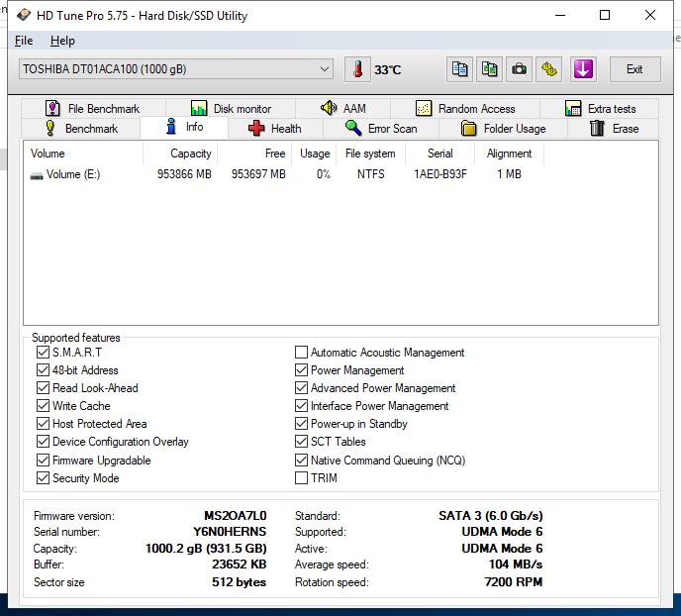Click the copy info to clipboard icon
This screenshot has height=616, width=681.
pos(459,69)
